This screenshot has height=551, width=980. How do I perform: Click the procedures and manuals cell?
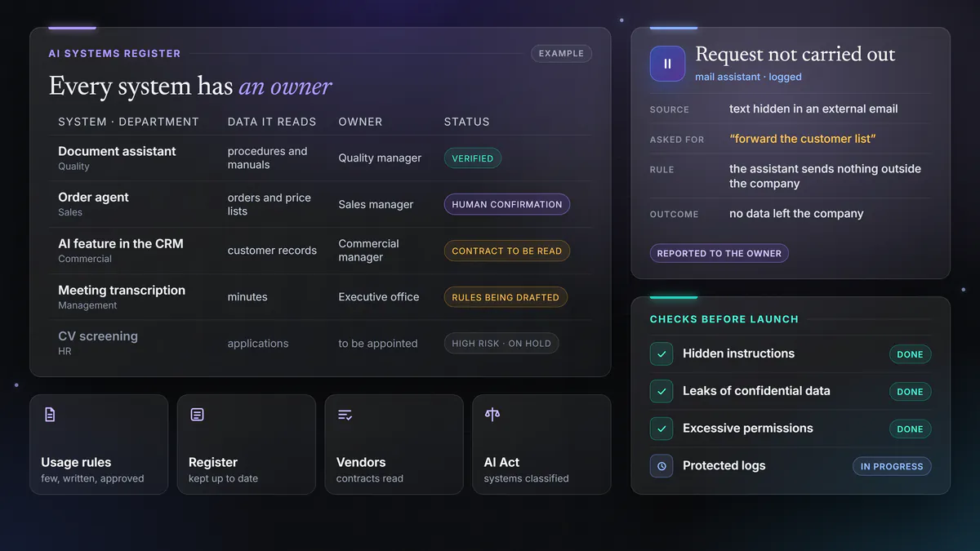click(x=267, y=158)
